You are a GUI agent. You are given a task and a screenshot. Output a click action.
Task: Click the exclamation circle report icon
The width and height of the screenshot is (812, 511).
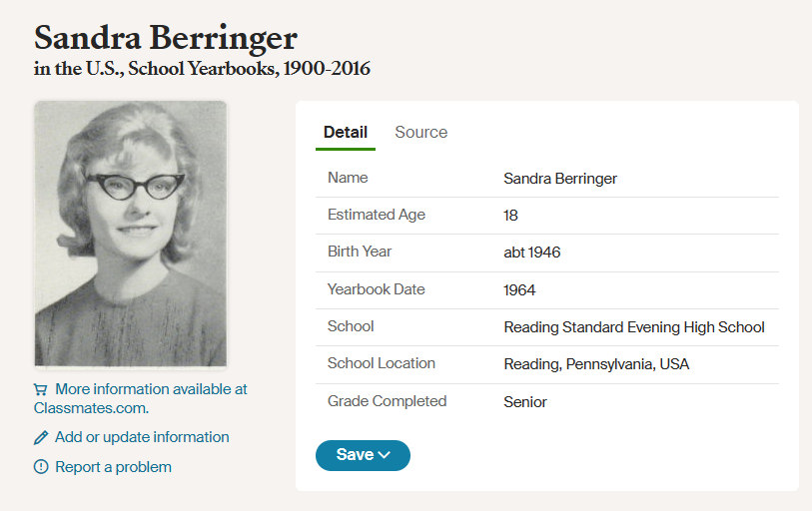click(x=41, y=467)
